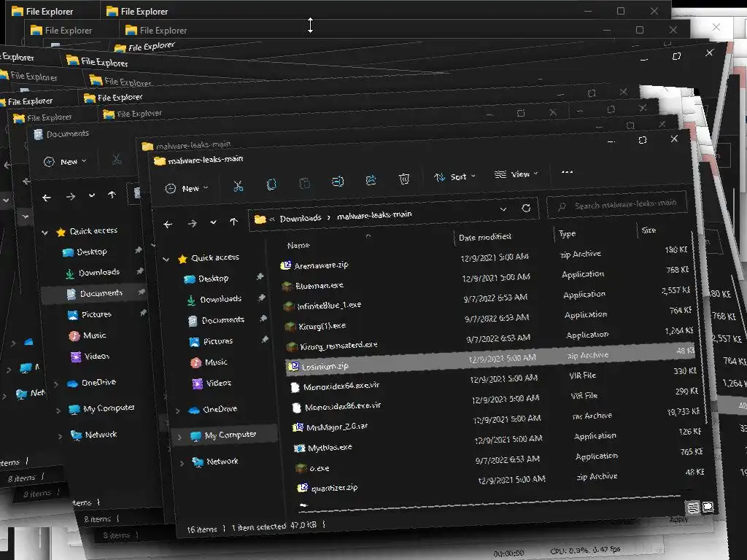747x560 pixels.
Task: Open the Sort dropdown menu
Action: (455, 176)
